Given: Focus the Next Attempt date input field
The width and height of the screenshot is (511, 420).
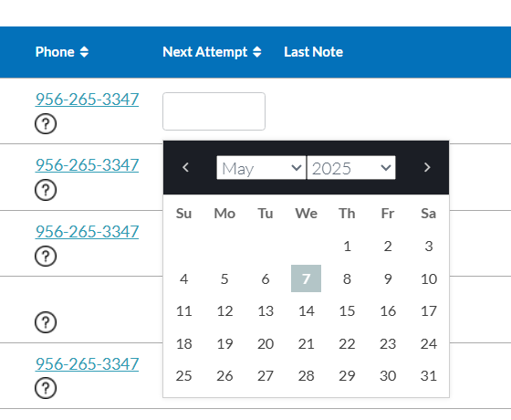Looking at the screenshot, I should point(214,111).
